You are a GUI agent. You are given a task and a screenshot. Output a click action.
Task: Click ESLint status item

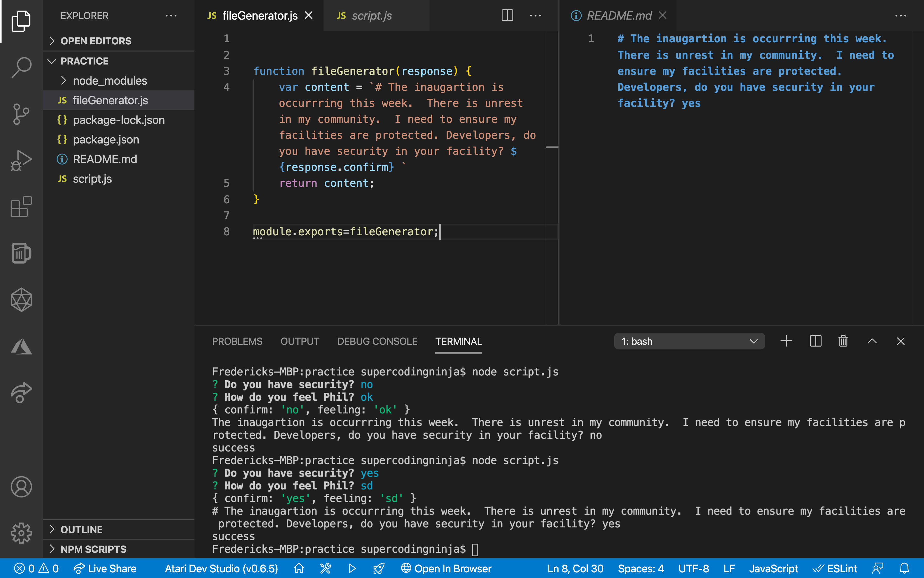pyautogui.click(x=835, y=568)
